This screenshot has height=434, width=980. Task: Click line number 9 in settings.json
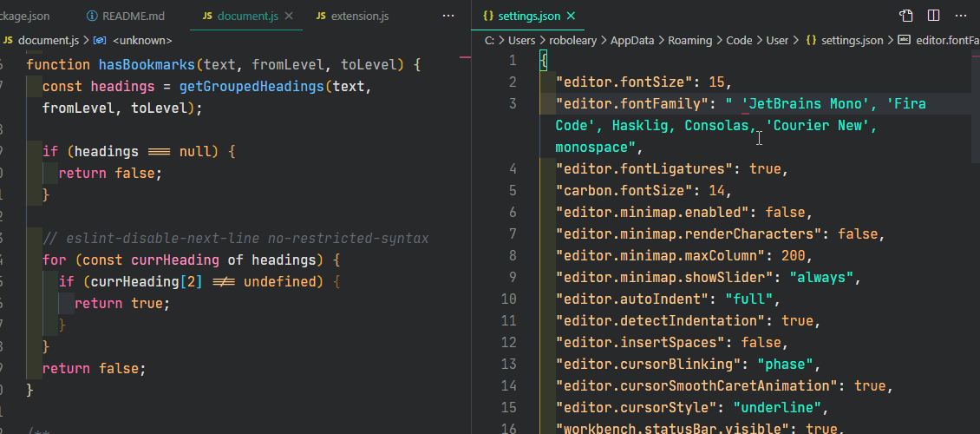pos(513,277)
